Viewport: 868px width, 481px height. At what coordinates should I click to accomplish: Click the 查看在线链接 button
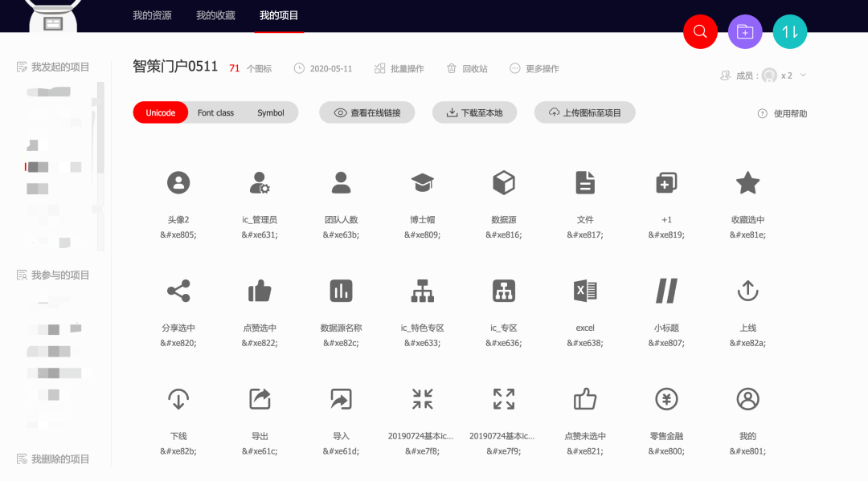click(366, 113)
